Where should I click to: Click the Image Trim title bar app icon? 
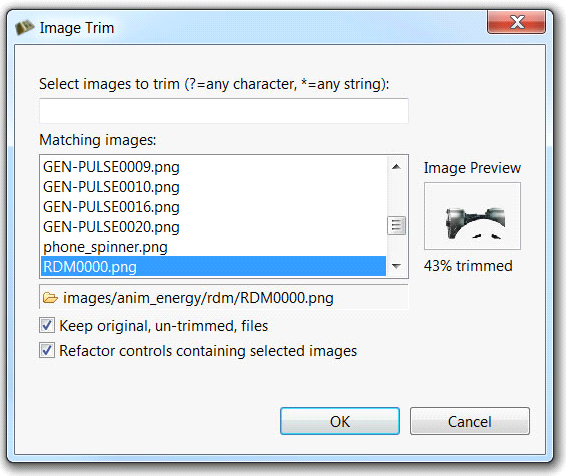pos(25,27)
